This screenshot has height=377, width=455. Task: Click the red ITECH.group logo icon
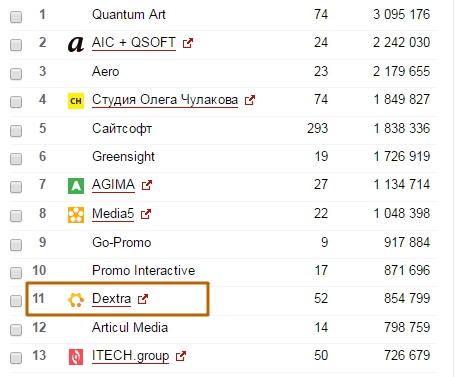pyautogui.click(x=76, y=357)
